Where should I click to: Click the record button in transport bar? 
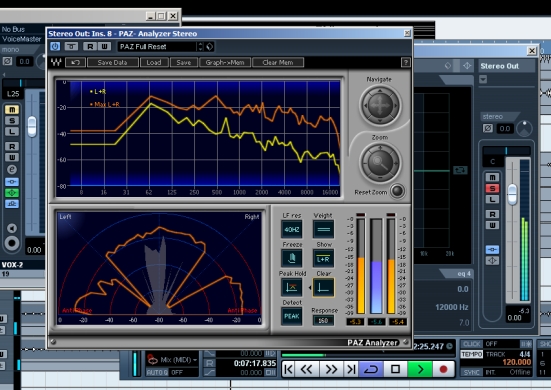click(443, 369)
